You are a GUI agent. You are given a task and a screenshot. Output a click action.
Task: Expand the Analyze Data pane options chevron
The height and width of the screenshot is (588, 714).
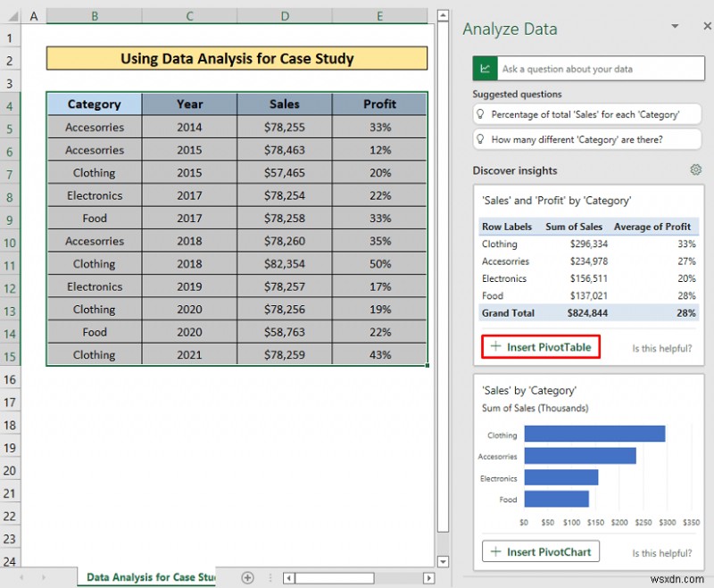[676, 26]
